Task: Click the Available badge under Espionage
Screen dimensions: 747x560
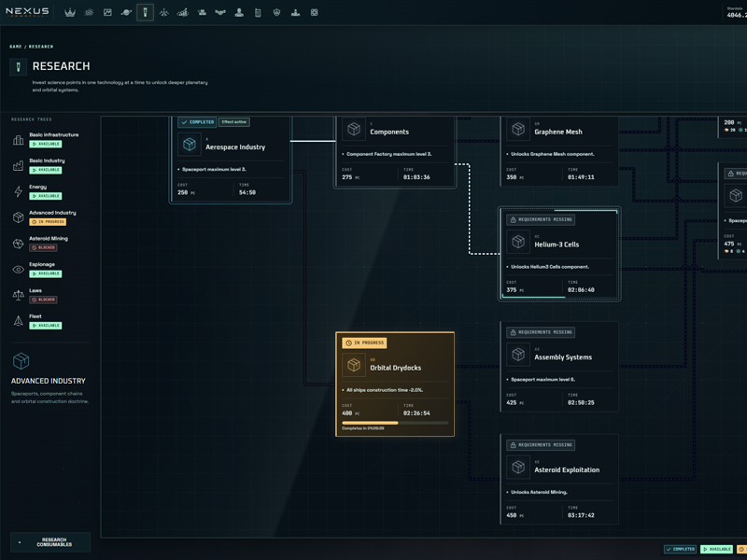Action: 46,273
